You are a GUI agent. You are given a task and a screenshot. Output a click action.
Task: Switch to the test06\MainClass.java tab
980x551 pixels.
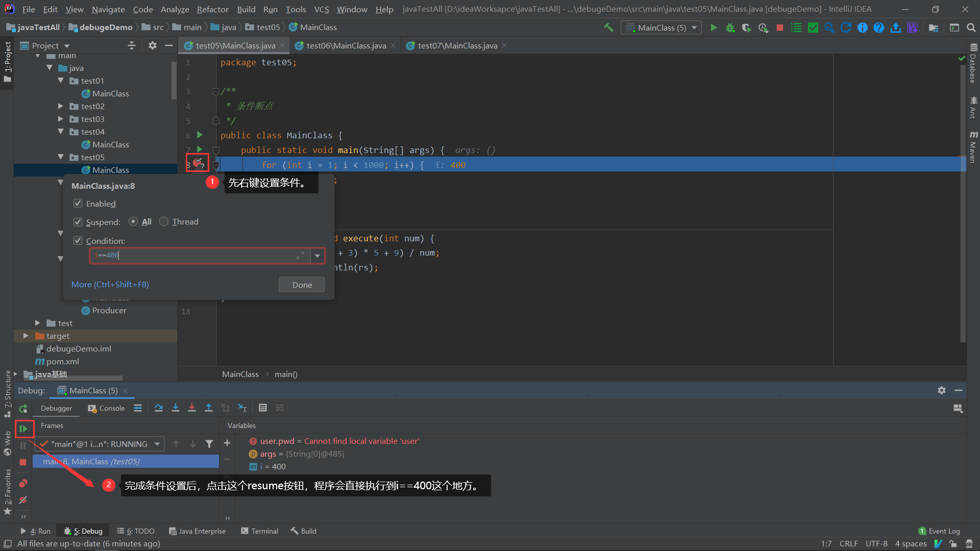pos(346,46)
